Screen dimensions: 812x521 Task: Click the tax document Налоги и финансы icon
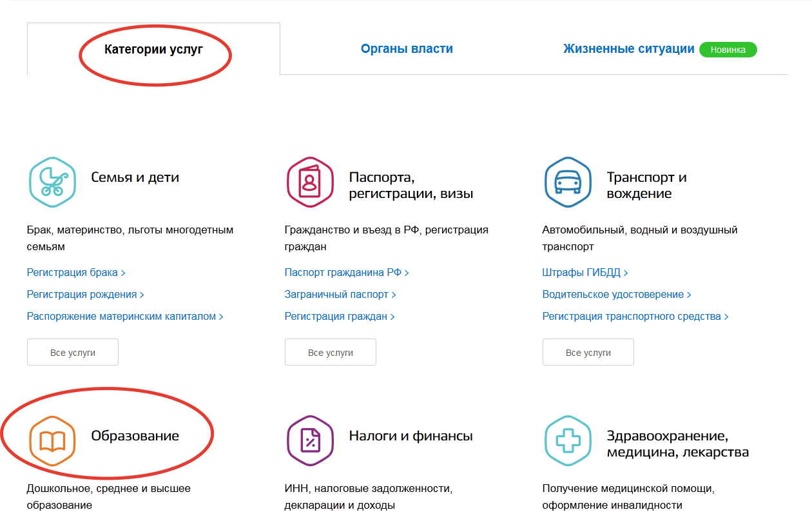pyautogui.click(x=310, y=440)
